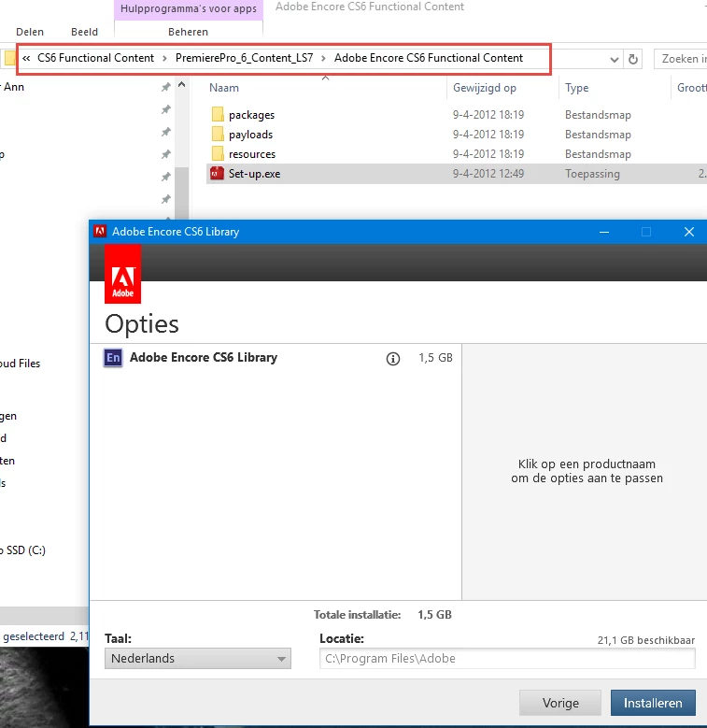Navigate to CS6 Functional Content breadcrumb

pyautogui.click(x=95, y=58)
